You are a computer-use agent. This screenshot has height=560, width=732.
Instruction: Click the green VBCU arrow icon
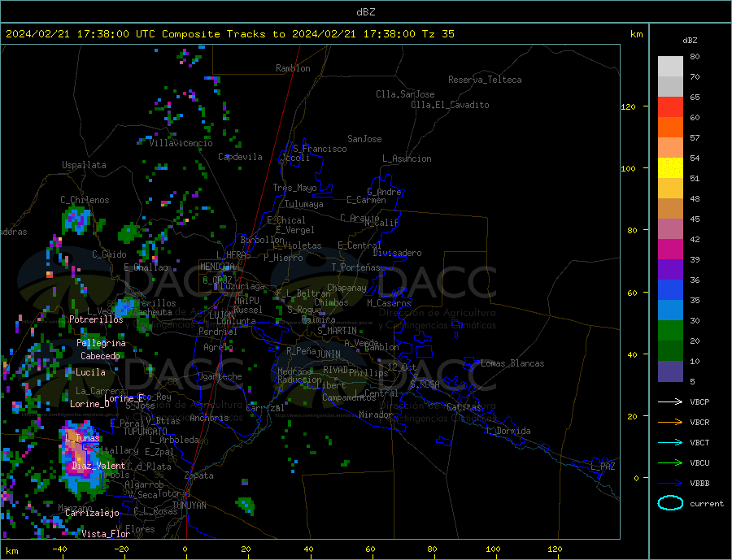tap(670, 463)
